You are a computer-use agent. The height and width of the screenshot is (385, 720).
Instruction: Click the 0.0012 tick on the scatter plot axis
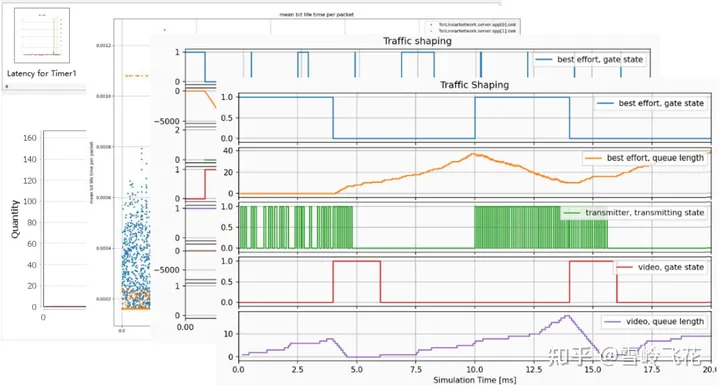[x=103, y=45]
